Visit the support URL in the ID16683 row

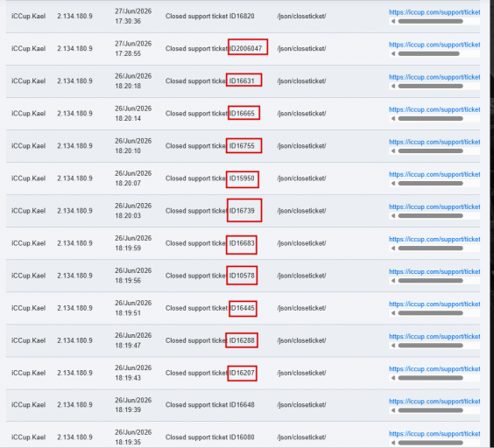[x=434, y=239]
